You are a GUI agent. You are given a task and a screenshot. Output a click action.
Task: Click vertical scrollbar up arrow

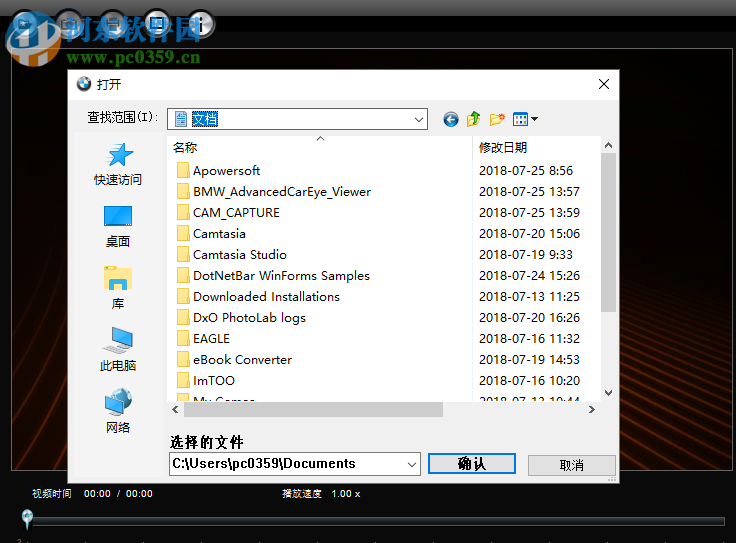click(x=608, y=145)
